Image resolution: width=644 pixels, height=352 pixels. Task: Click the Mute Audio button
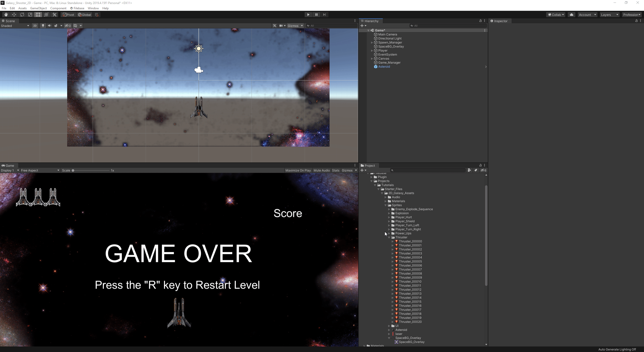321,170
